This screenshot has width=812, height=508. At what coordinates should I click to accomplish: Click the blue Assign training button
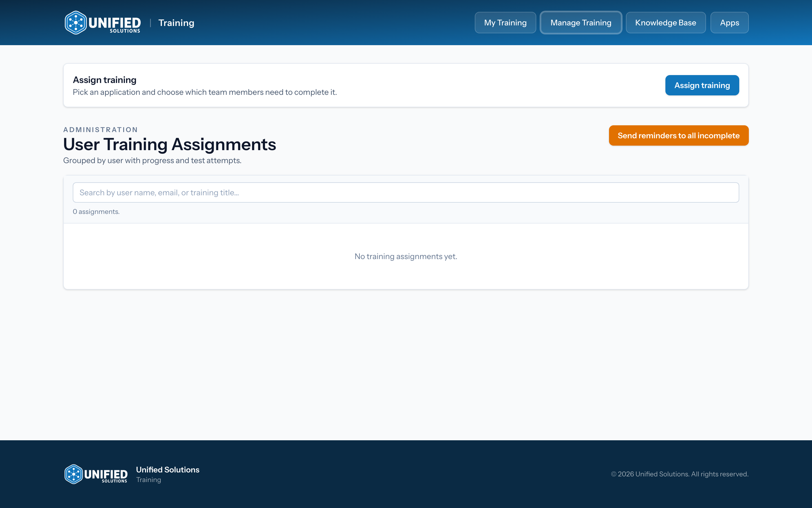702,85
